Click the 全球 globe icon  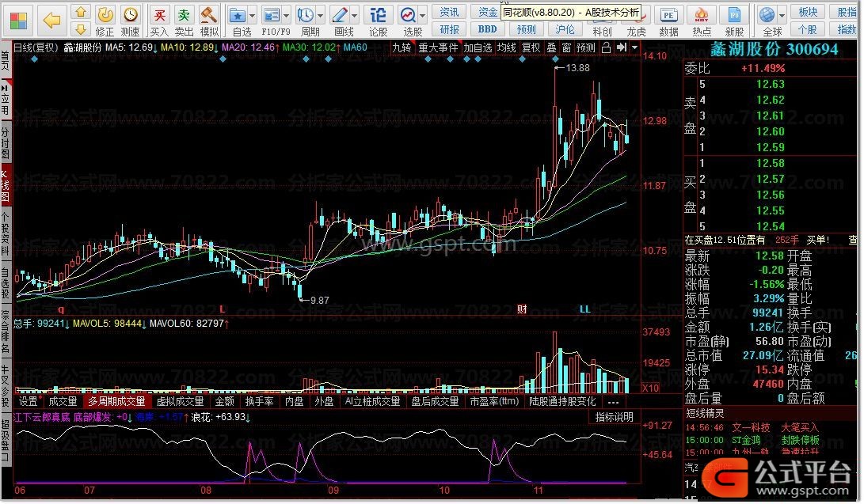[x=767, y=15]
